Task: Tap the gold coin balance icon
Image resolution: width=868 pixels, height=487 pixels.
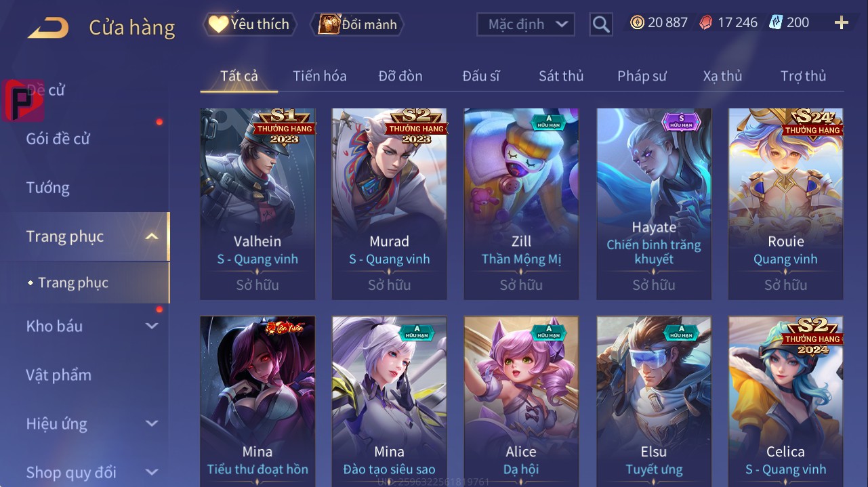Action: click(637, 22)
